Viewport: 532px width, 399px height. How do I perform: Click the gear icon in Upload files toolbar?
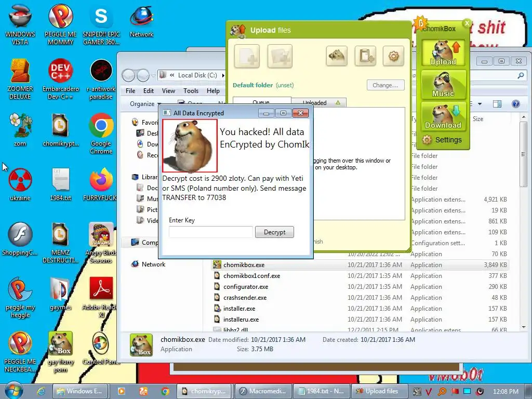[394, 56]
